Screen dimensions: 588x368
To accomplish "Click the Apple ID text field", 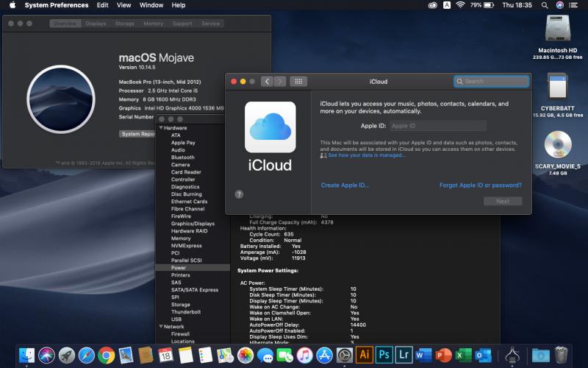I will coord(437,126).
